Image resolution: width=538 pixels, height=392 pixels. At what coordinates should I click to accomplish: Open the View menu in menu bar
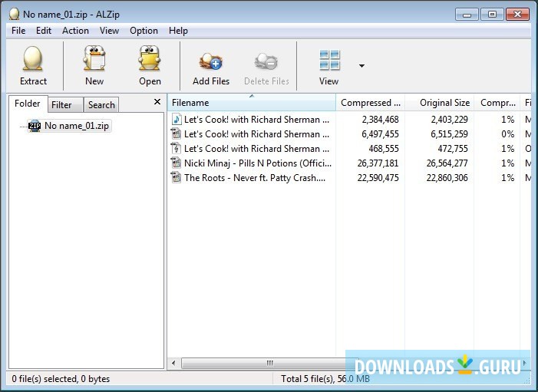point(110,31)
